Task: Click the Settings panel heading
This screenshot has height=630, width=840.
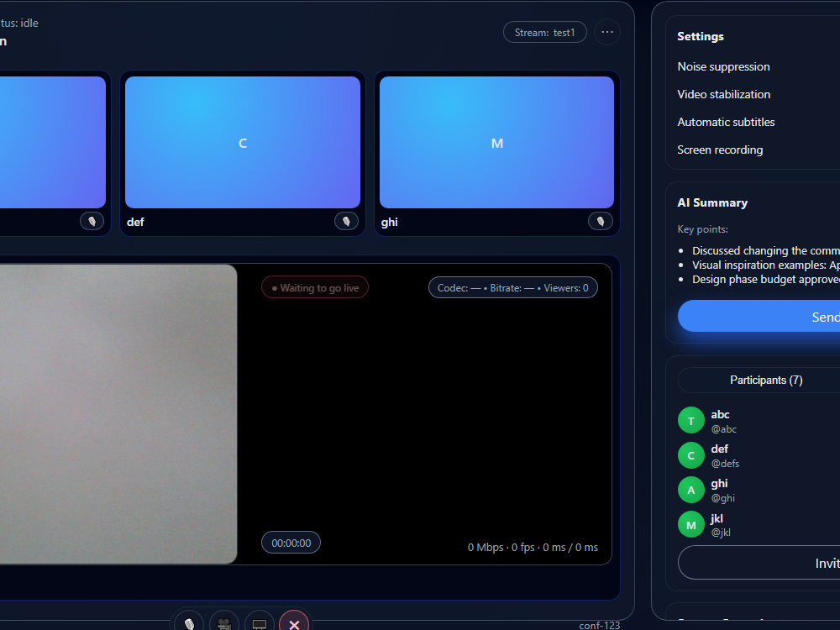Action: coord(701,36)
